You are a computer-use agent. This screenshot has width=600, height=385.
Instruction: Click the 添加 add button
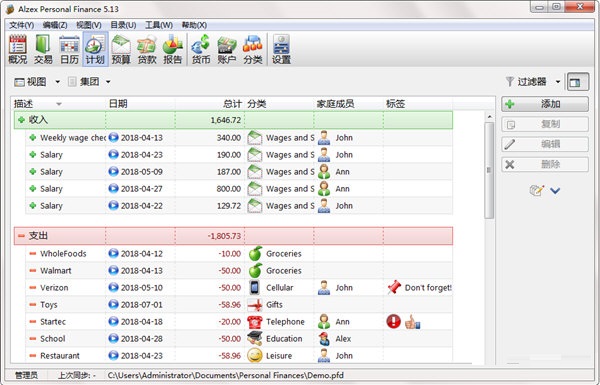pyautogui.click(x=545, y=104)
